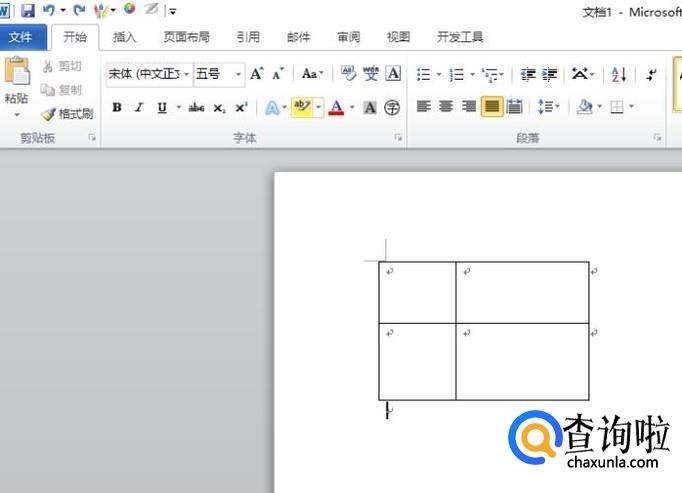Open the font name dropdown 宋体

[x=187, y=74]
